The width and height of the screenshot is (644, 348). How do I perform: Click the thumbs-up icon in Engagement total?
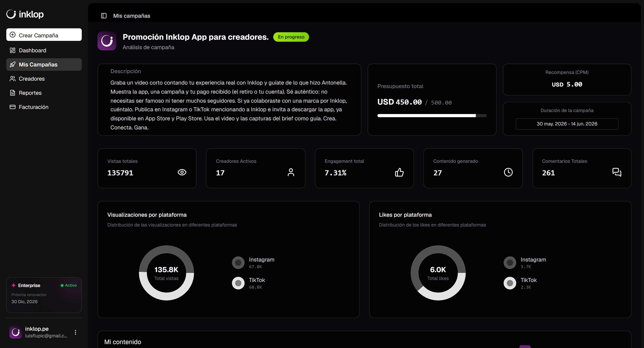coord(399,172)
